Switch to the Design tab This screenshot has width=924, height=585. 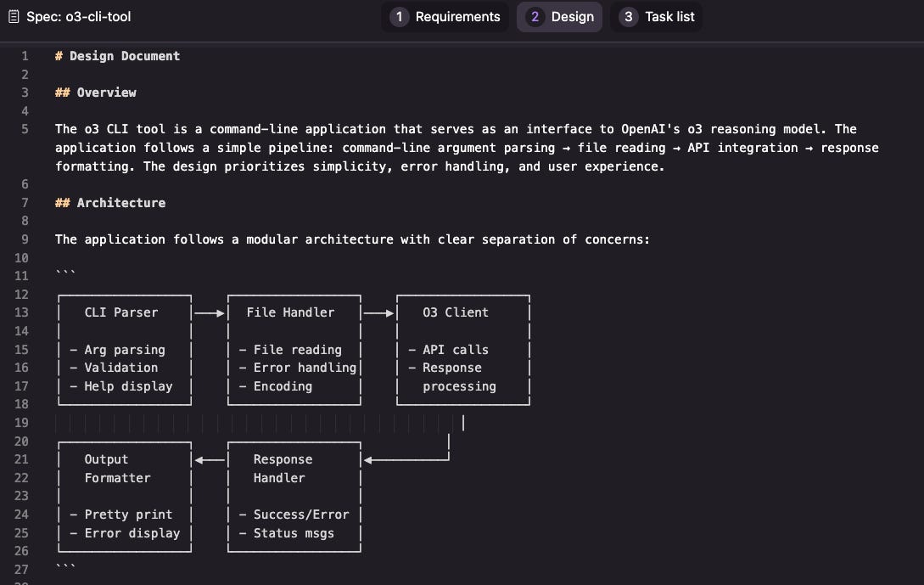[559, 16]
